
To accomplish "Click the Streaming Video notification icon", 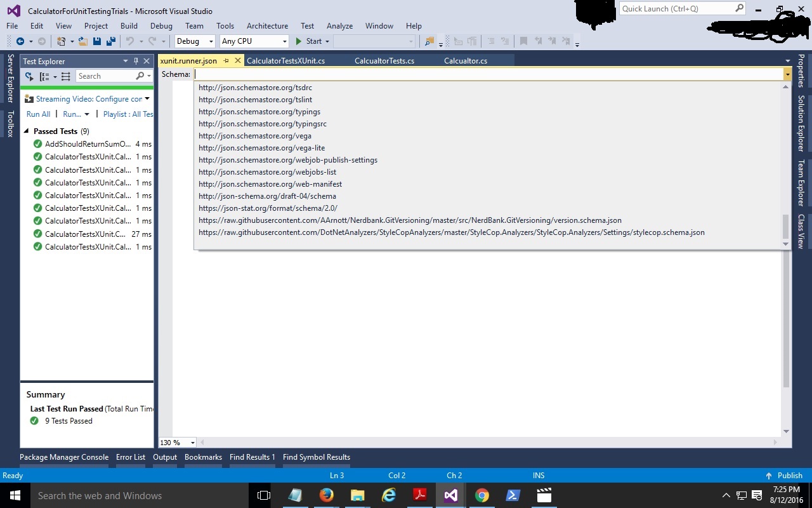I will click(29, 99).
